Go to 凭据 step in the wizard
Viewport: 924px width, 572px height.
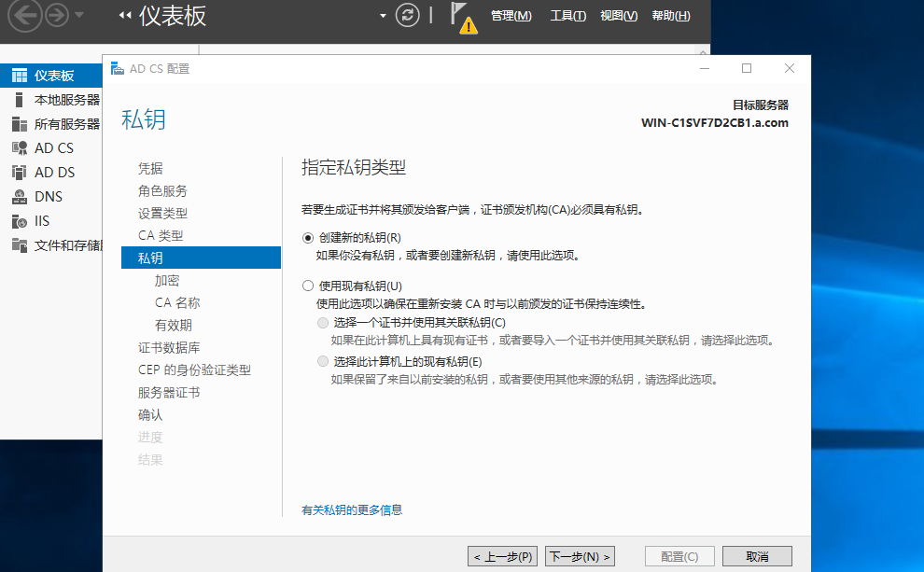[150, 169]
